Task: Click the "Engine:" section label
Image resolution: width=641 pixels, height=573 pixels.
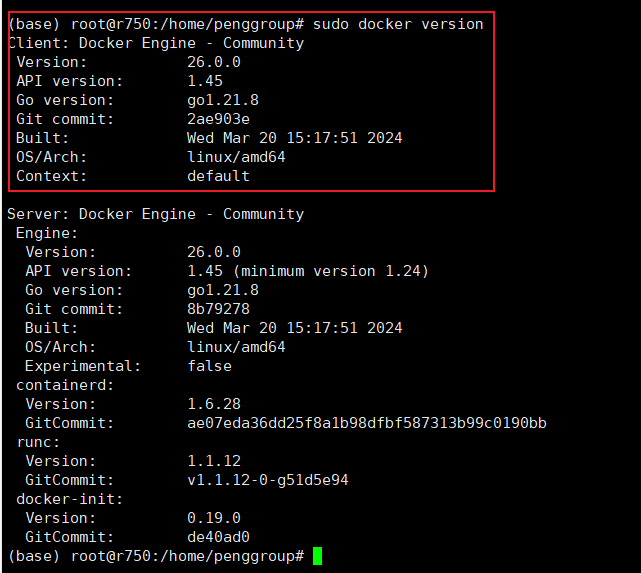Action: [47, 233]
